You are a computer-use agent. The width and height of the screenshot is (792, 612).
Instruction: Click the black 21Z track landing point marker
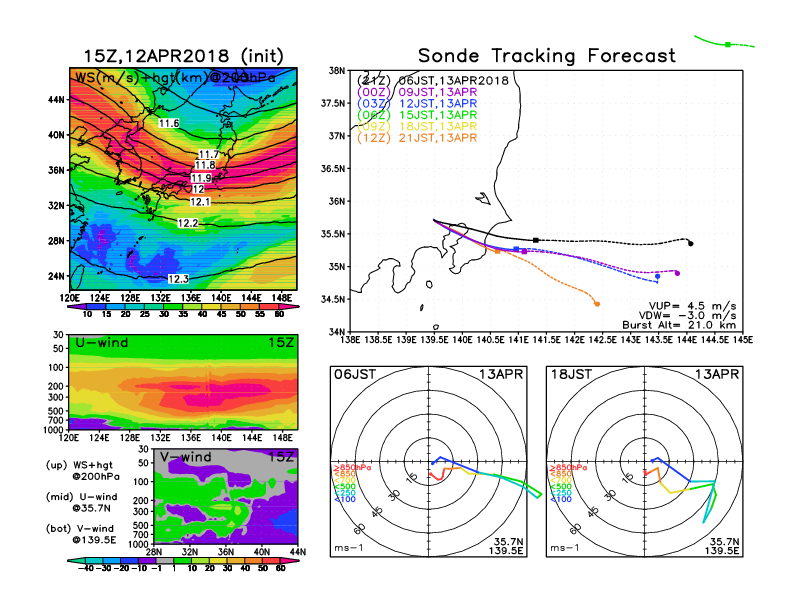click(691, 244)
